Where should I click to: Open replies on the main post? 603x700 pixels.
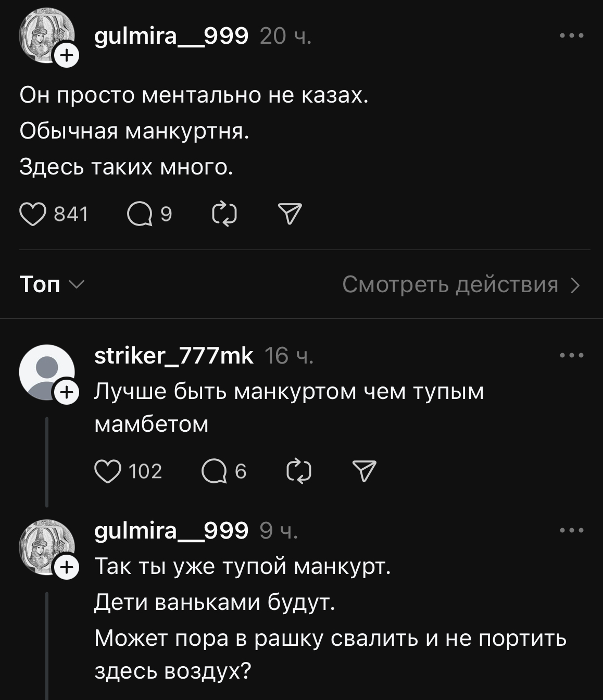(140, 214)
